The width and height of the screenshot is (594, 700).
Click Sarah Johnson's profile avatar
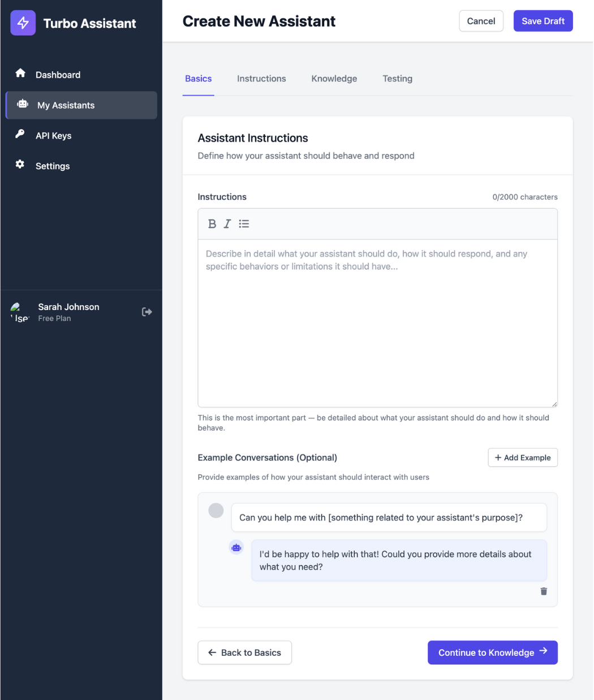[19, 312]
